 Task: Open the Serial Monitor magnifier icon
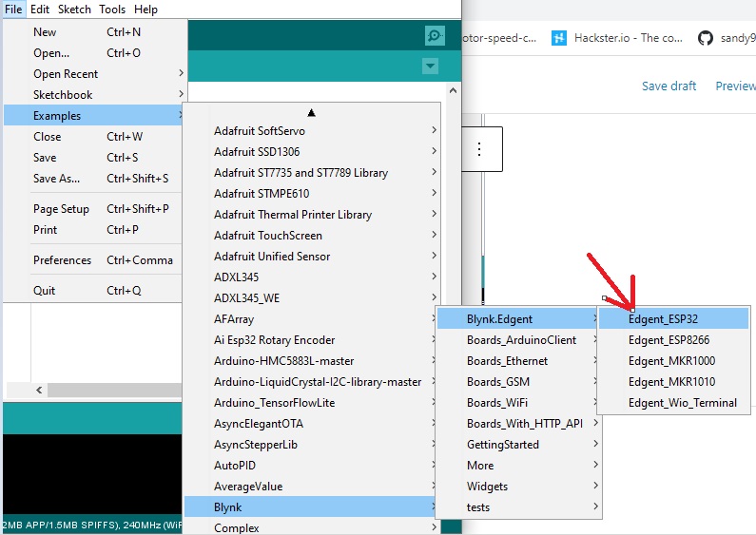[435, 36]
